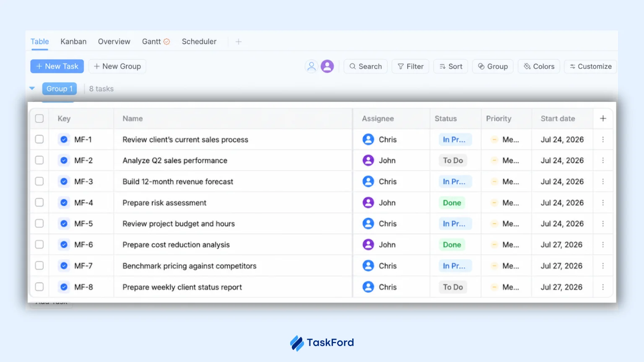The height and width of the screenshot is (362, 644).
Task: Open the Colors option in toolbar
Action: tap(539, 66)
